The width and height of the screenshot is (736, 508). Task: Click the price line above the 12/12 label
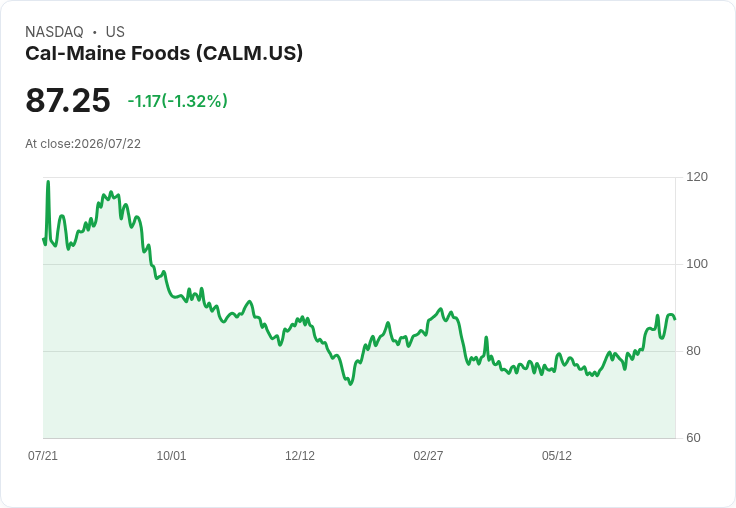coord(299,319)
